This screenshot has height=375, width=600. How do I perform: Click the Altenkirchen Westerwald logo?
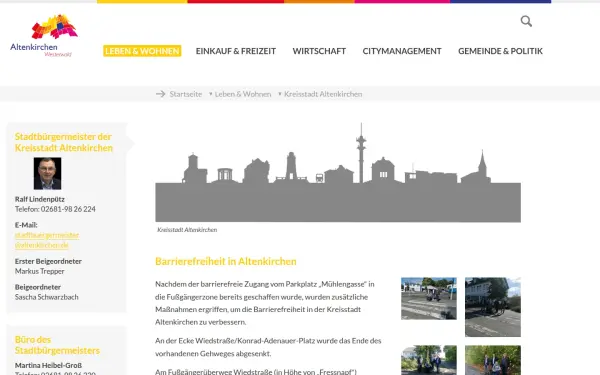(44, 36)
